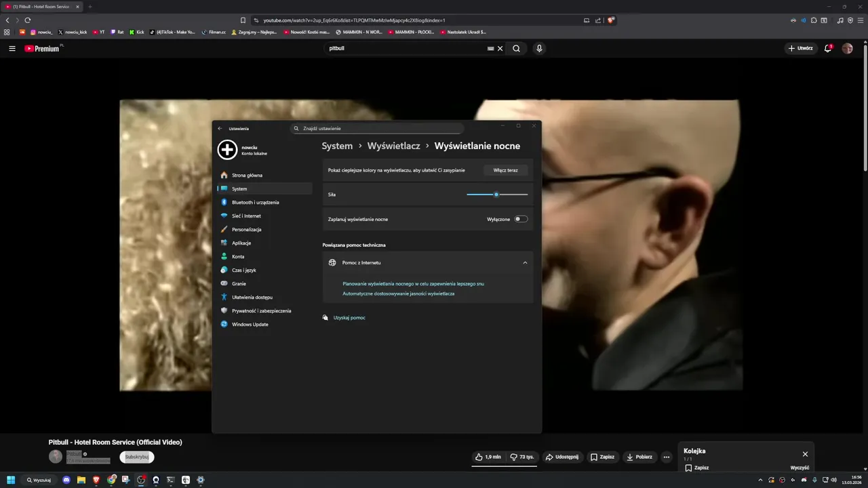Viewport: 868px width, 488px height.
Task: Open the Filman.cc bookmark
Action: click(214, 32)
